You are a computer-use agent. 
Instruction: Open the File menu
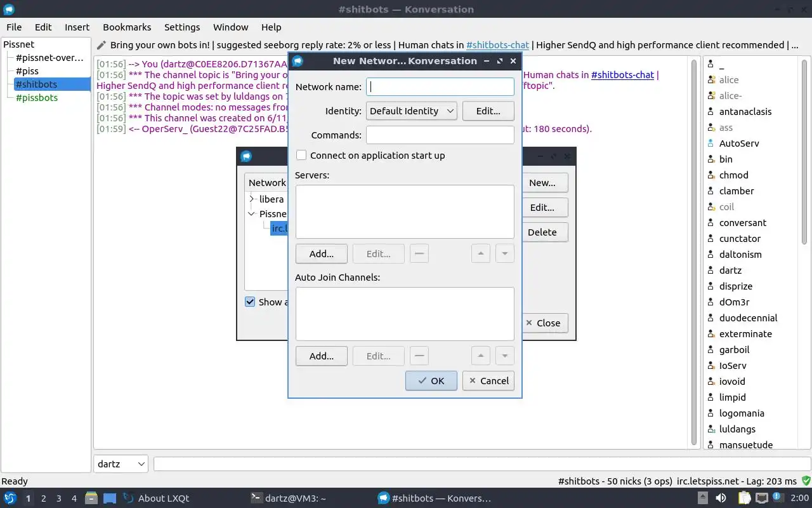coord(14,27)
